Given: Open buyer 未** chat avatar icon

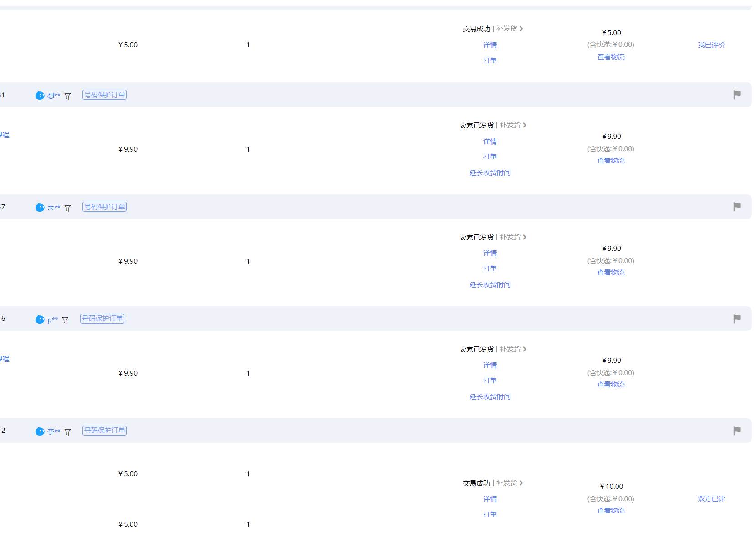Looking at the screenshot, I should click(x=40, y=207).
